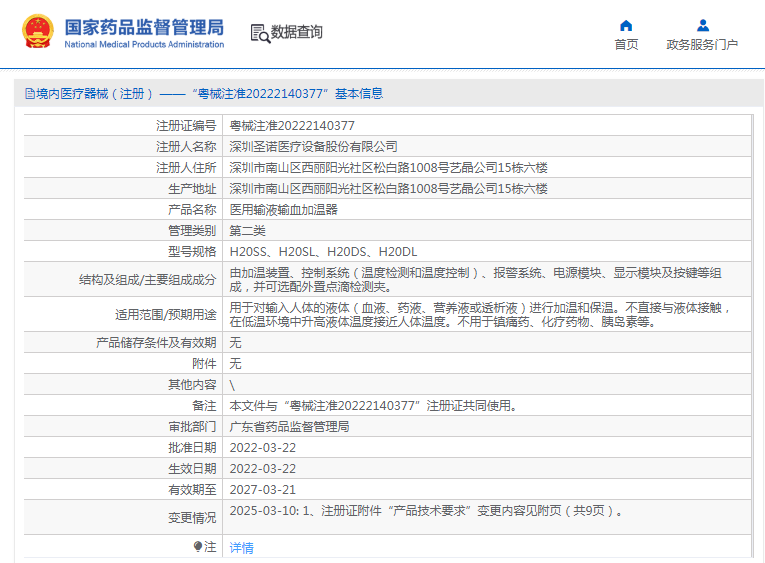
Task: Click expiry date 2027-03-21
Action: coord(262,490)
